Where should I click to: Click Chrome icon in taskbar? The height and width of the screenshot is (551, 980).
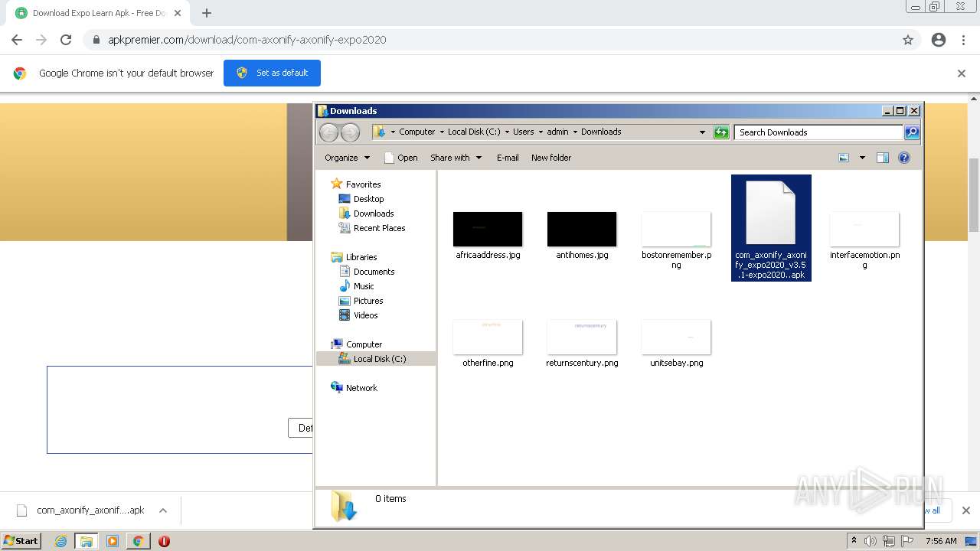coord(138,541)
